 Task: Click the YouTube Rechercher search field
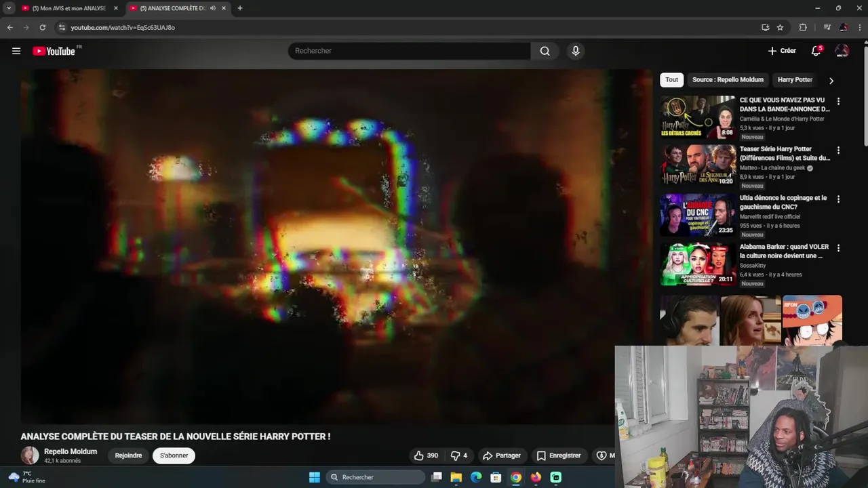tap(410, 51)
